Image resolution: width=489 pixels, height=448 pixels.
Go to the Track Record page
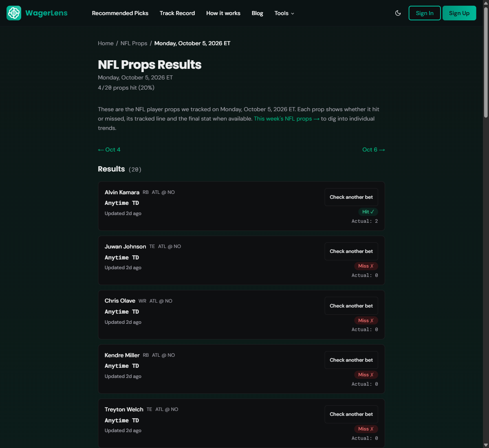177,13
